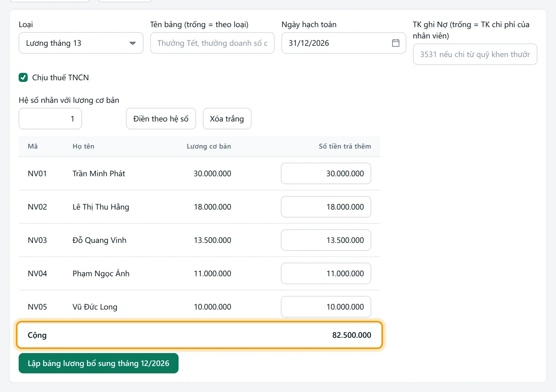Screen dimensions: 556x392
Task: Click the Cộng total row label
Action: 37,335
